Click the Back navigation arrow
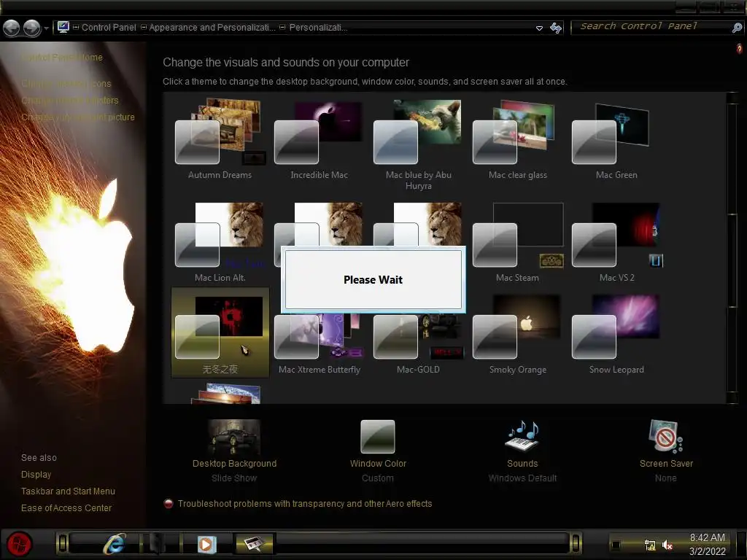The image size is (747, 560). pos(12,28)
